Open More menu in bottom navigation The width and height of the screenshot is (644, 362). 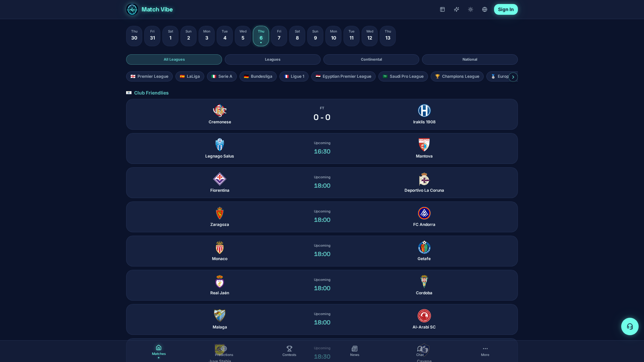click(x=485, y=351)
